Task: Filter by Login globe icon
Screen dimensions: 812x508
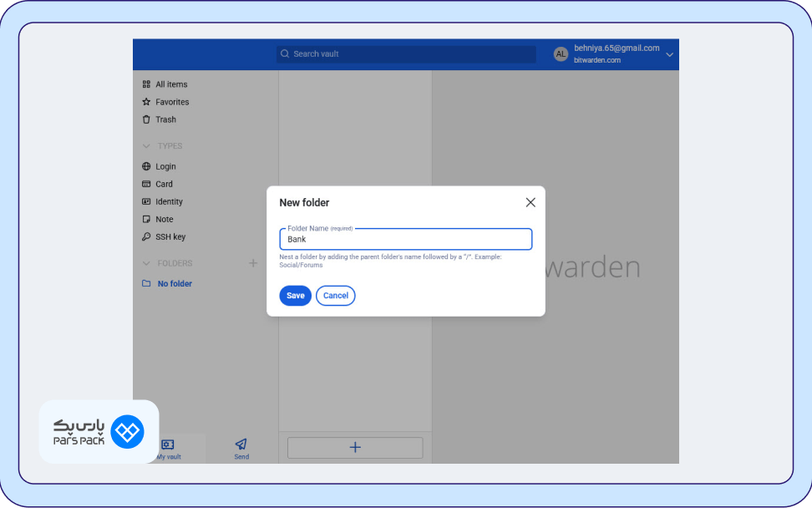Action: (x=147, y=167)
